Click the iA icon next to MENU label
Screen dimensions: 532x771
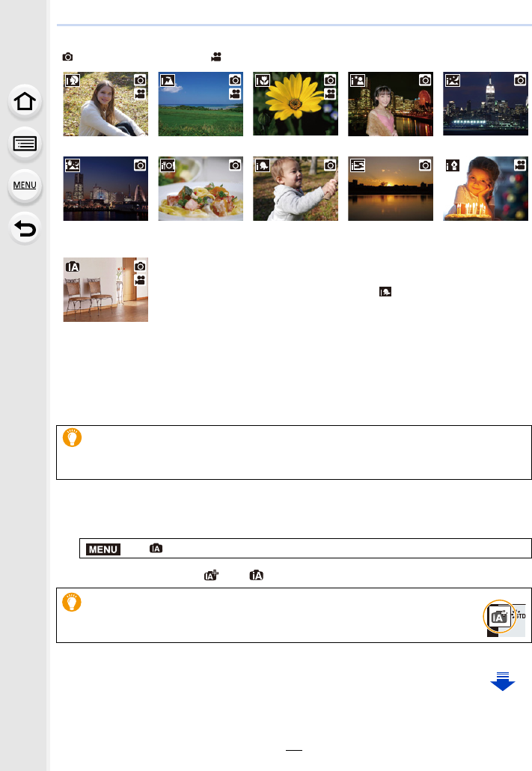[x=156, y=548]
